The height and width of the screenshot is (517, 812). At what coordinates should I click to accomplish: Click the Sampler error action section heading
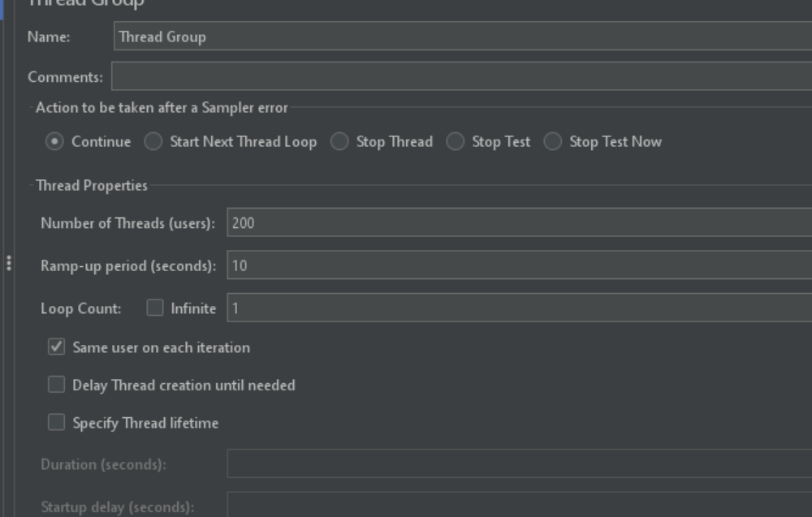click(162, 108)
